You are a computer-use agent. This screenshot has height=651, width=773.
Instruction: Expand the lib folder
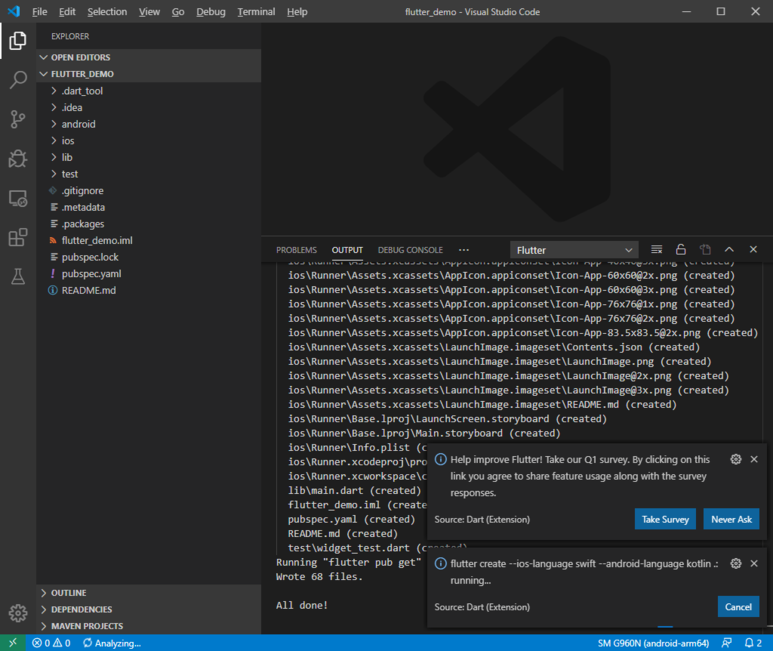[x=149, y=157]
